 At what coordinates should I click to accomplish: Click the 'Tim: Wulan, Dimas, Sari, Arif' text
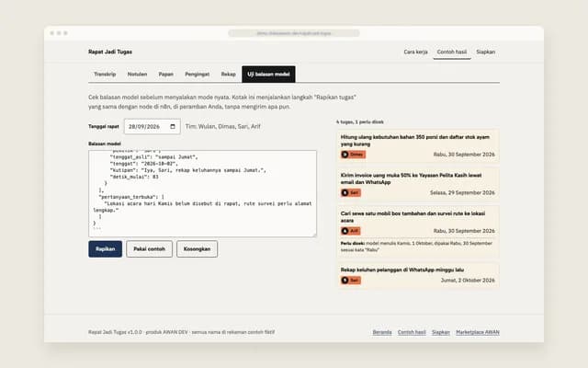[222, 127]
